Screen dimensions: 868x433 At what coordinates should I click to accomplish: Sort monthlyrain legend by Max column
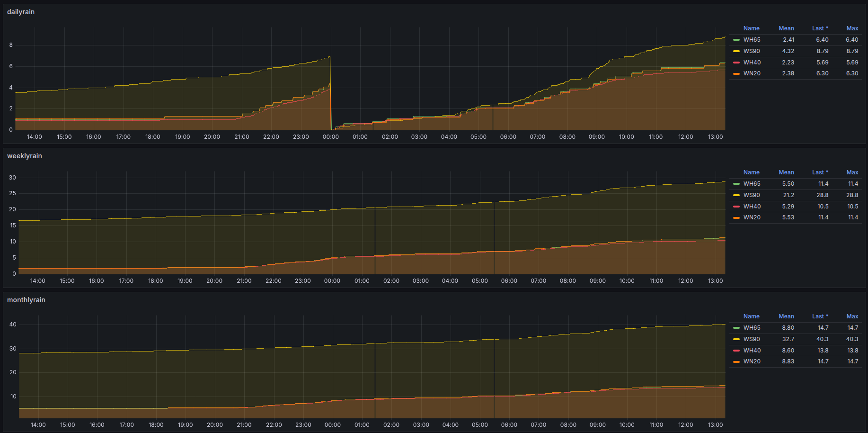click(852, 316)
